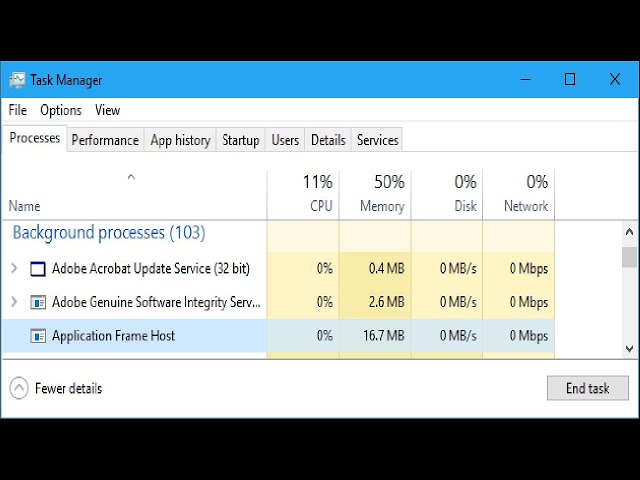The width and height of the screenshot is (640, 480).
Task: Open the View menu
Action: (x=107, y=110)
